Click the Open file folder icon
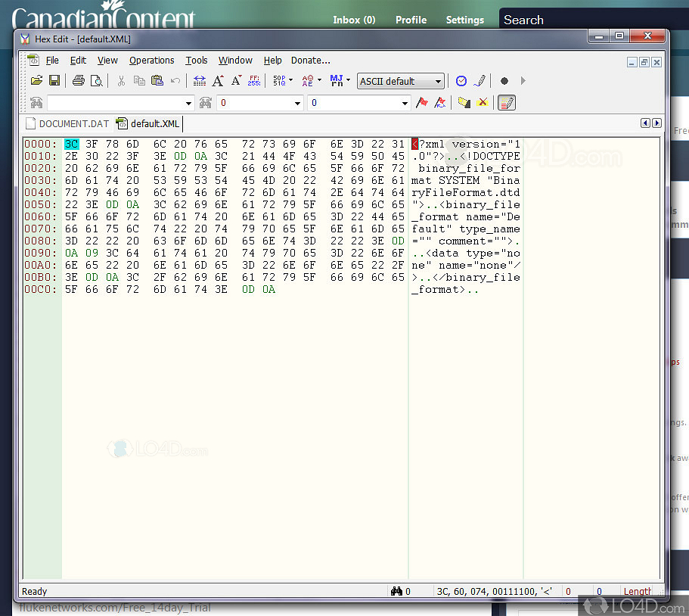689x616 pixels. pyautogui.click(x=36, y=81)
